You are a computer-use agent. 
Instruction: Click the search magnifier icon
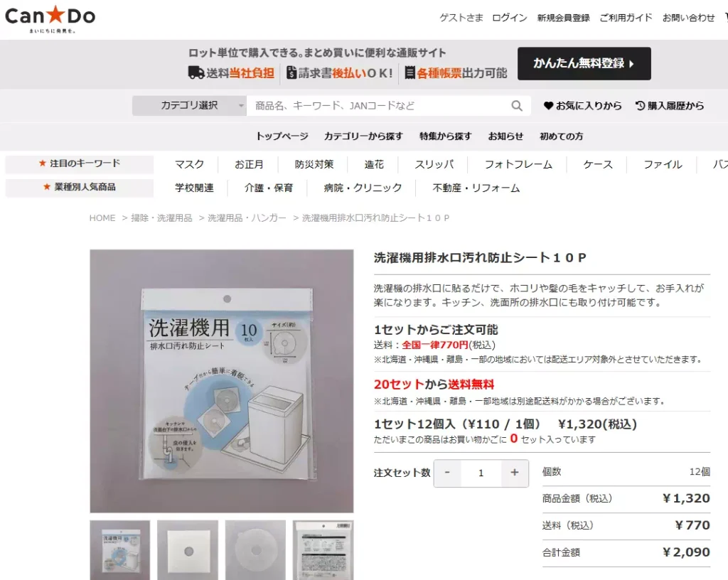pyautogui.click(x=516, y=106)
